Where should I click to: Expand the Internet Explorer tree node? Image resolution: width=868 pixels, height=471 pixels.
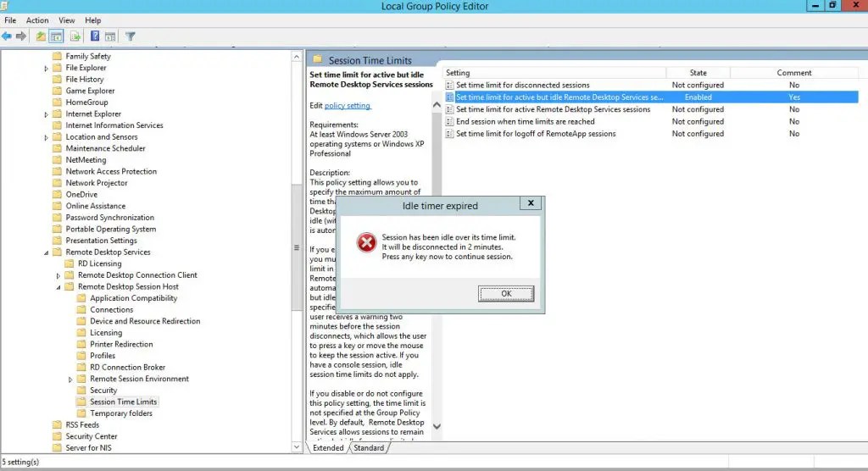click(x=46, y=114)
